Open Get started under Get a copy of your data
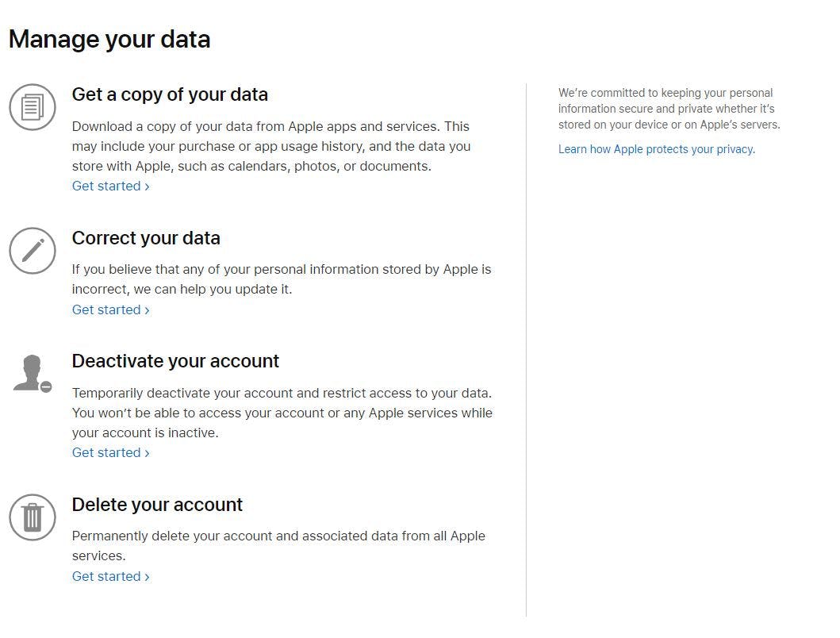Image resolution: width=840 pixels, height=638 pixels. point(111,186)
